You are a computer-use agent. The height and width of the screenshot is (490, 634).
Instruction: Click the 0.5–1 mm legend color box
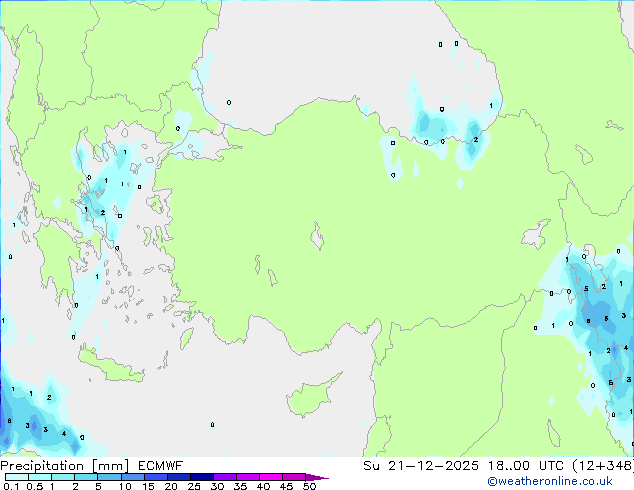(x=40, y=477)
